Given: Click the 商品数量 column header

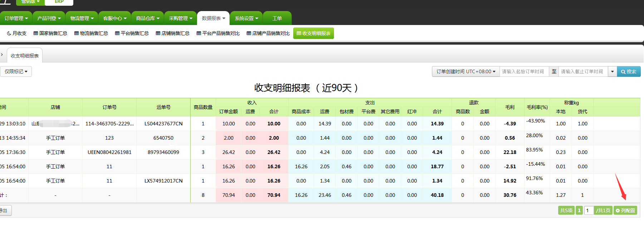Looking at the screenshot, I should [x=203, y=107].
